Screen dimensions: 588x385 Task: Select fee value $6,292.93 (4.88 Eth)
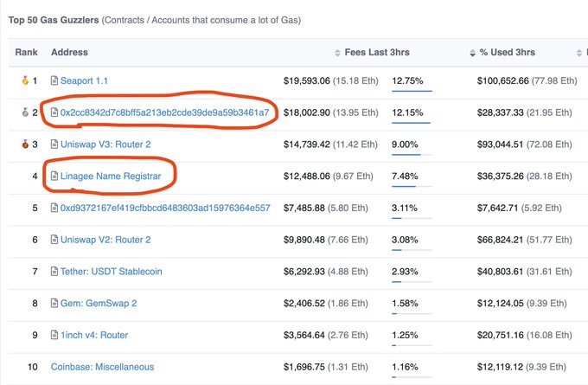pos(325,272)
